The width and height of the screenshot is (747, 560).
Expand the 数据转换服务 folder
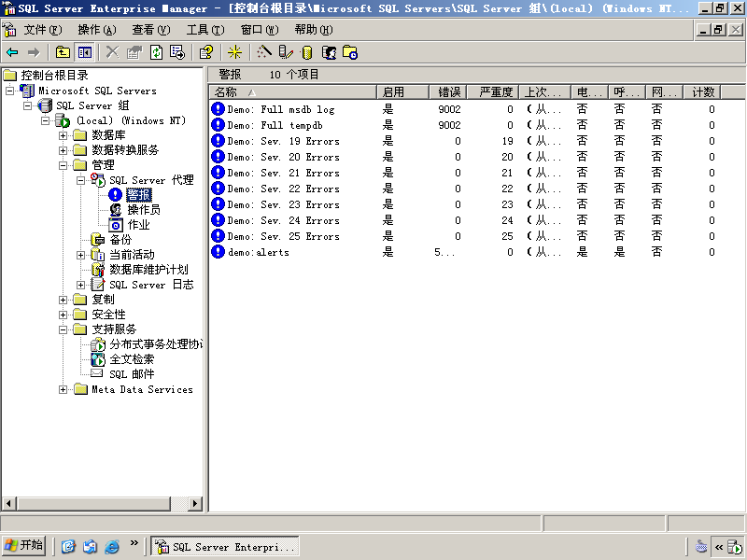click(x=63, y=150)
